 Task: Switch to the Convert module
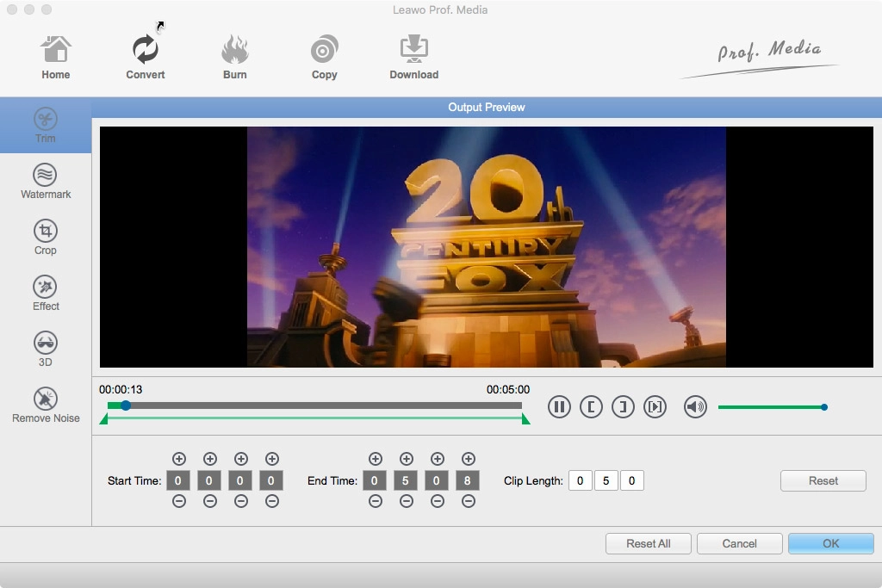point(146,58)
